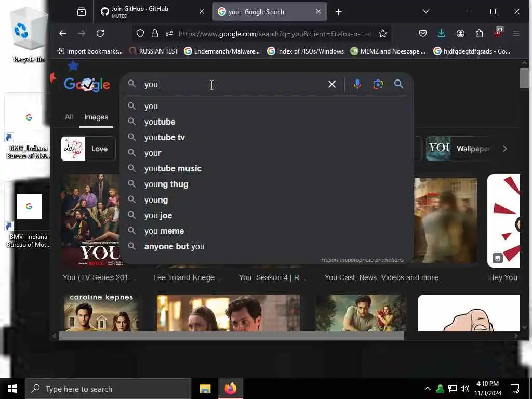
Task: Open the extensions puzzle icon
Action: 479,33
